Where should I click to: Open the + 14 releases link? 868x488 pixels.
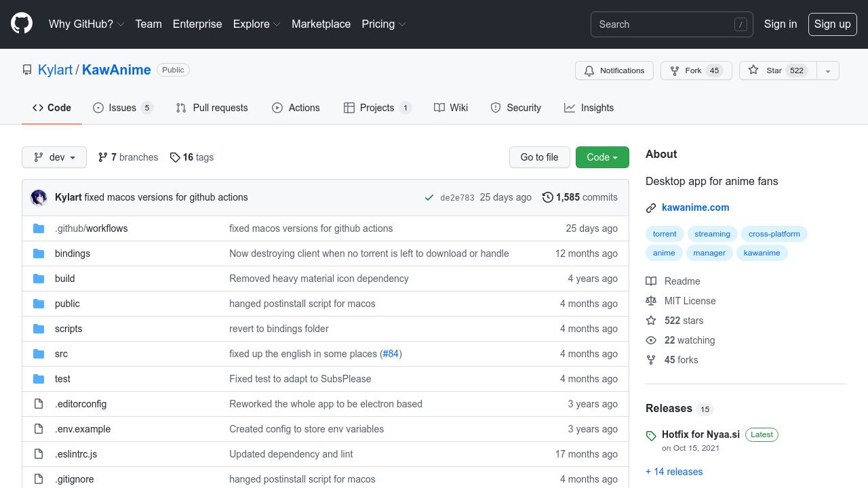click(x=674, y=472)
